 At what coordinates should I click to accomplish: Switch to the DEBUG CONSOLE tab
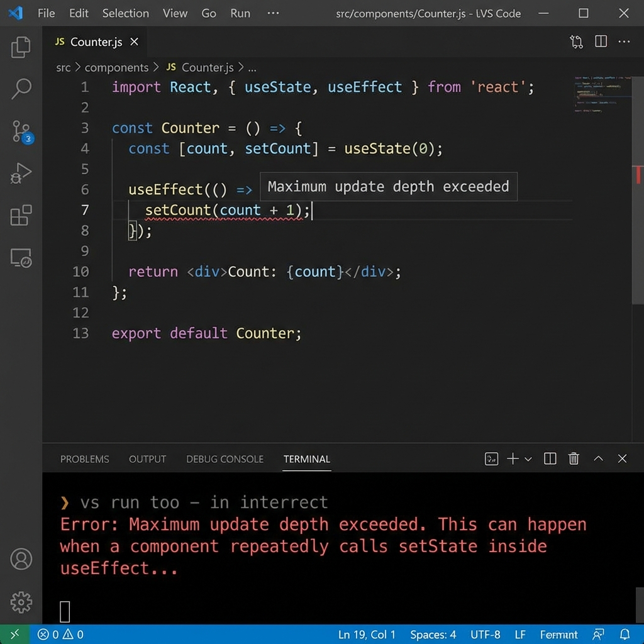click(225, 459)
